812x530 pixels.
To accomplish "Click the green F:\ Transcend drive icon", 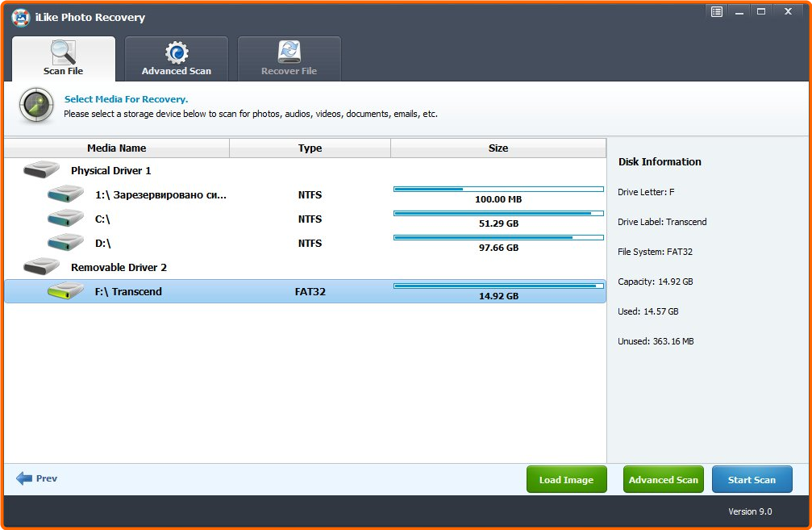I will pyautogui.click(x=65, y=291).
